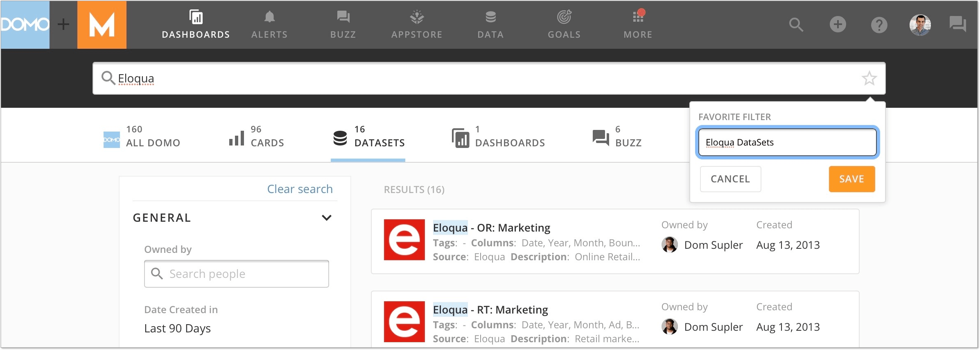980x350 pixels.
Task: Collapse the General section chevron
Action: coord(326,218)
